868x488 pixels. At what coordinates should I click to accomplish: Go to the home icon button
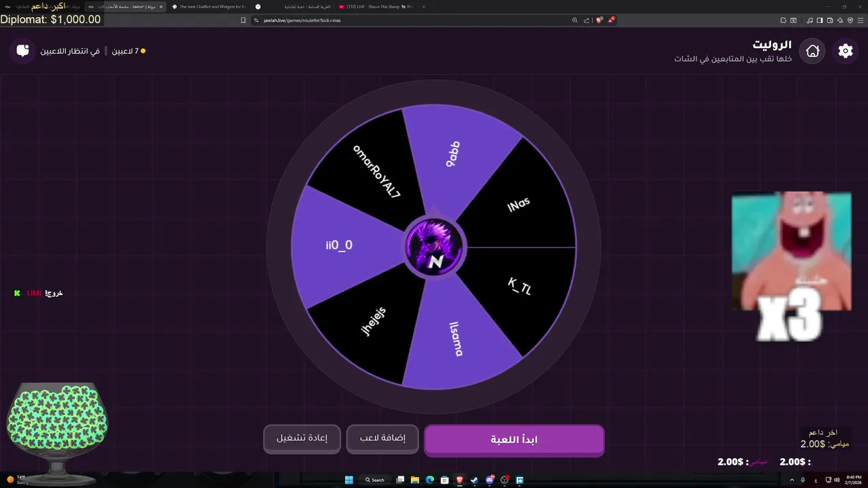(812, 51)
